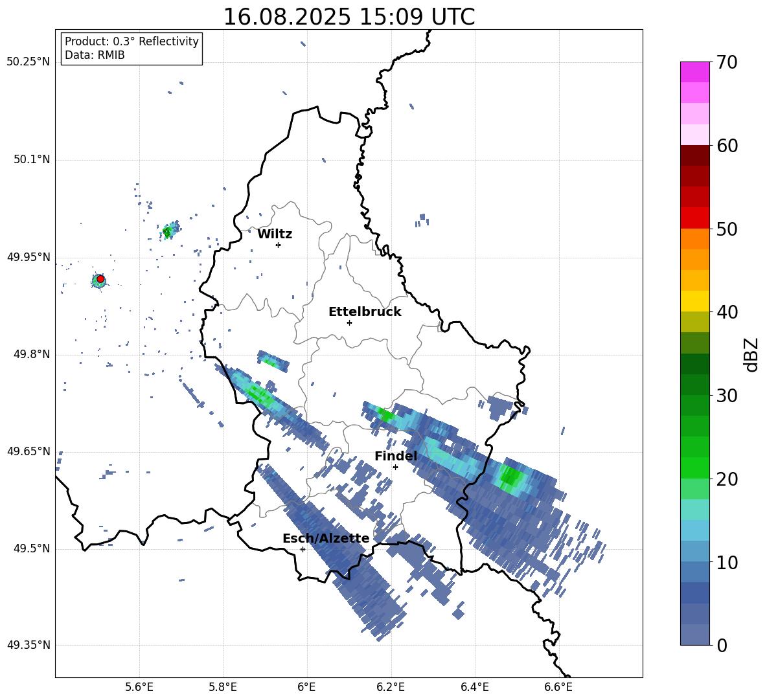Click the green echo core east of Findel

tap(510, 476)
